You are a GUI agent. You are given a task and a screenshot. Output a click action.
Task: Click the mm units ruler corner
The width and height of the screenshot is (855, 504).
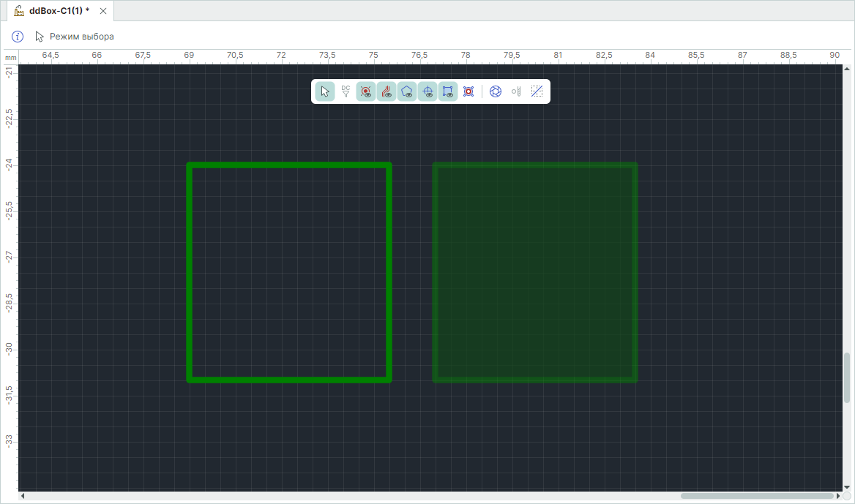[x=10, y=57]
